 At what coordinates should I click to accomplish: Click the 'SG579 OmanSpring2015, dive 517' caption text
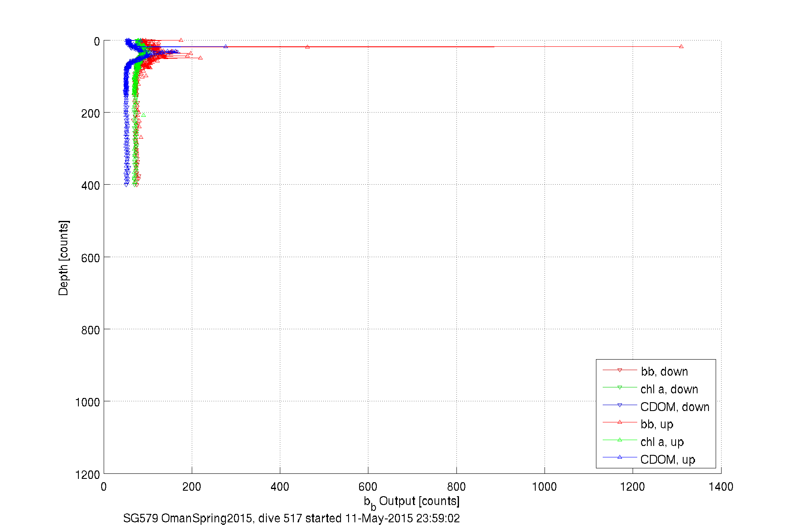tap(212, 518)
